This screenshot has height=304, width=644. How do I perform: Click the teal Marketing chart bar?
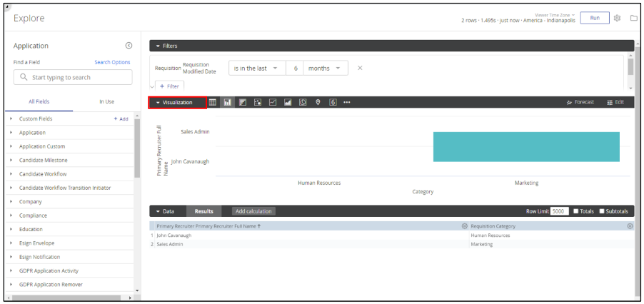click(x=526, y=147)
